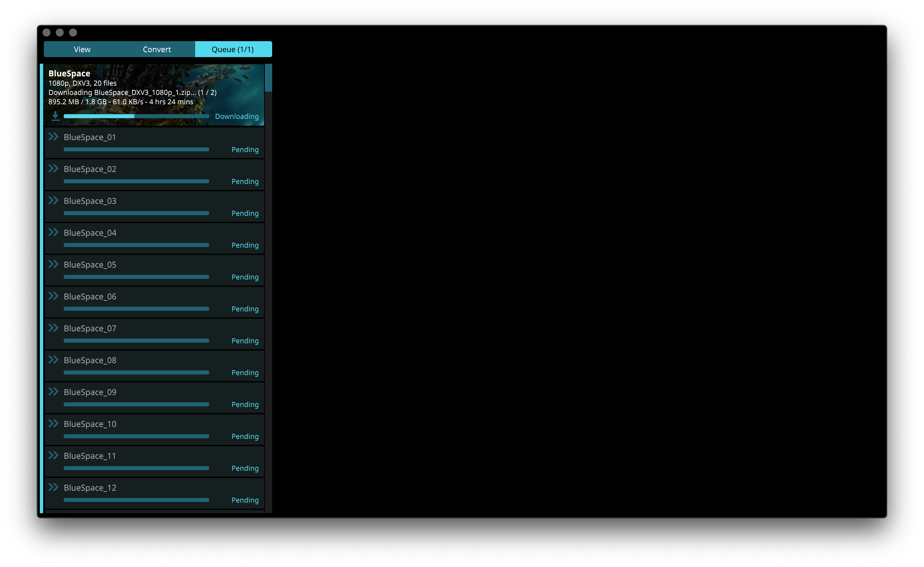Click double-chevron icon beside BlueSpace_07
This screenshot has width=924, height=567.
coord(53,328)
